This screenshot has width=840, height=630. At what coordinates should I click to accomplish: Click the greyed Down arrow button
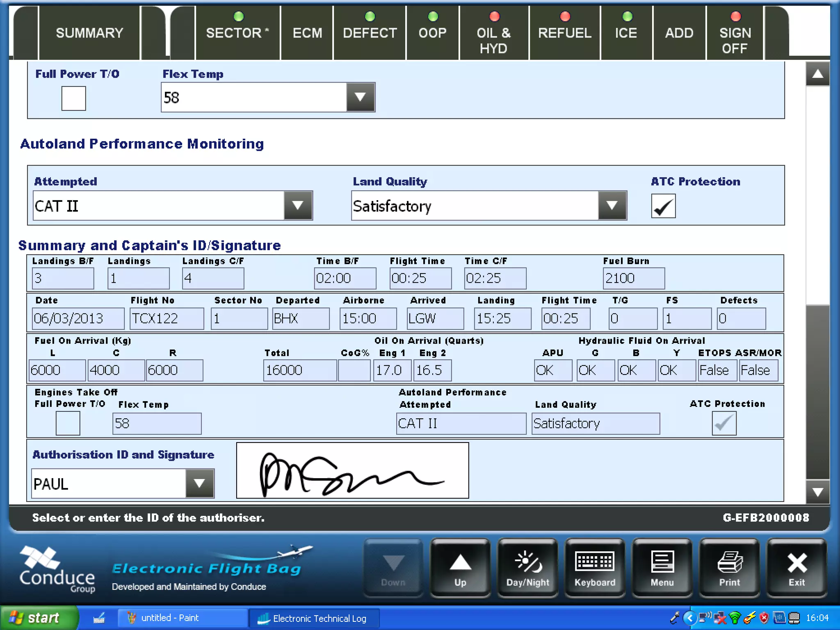(393, 568)
